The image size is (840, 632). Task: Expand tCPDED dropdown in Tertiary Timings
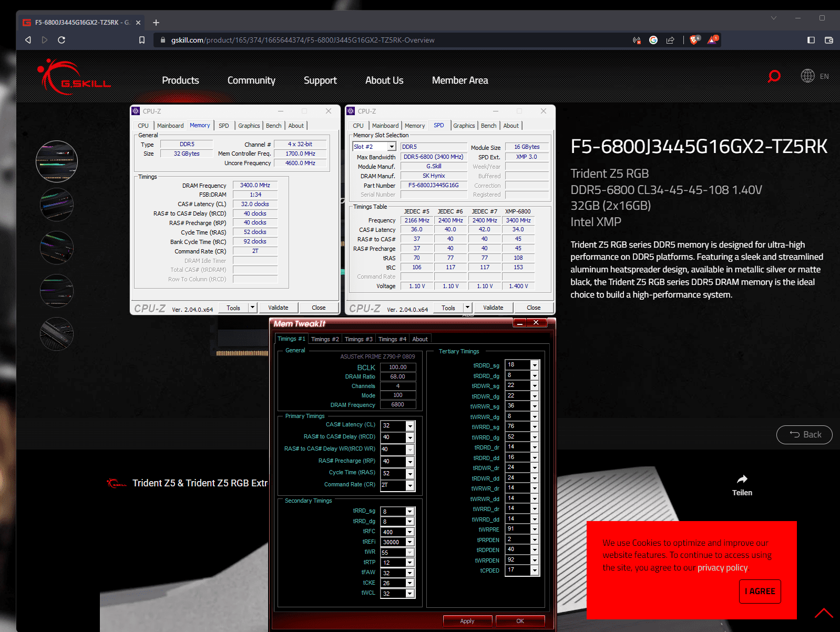[x=535, y=570]
